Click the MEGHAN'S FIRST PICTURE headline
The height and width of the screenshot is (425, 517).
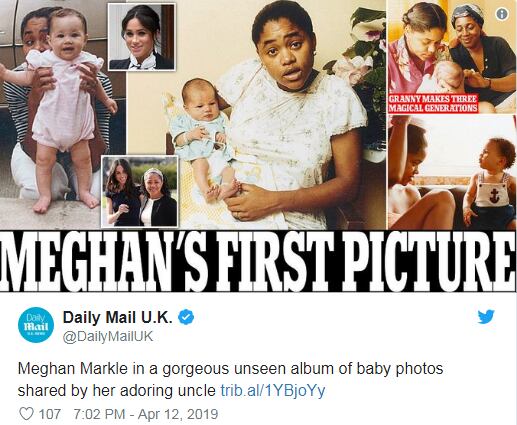point(258,261)
